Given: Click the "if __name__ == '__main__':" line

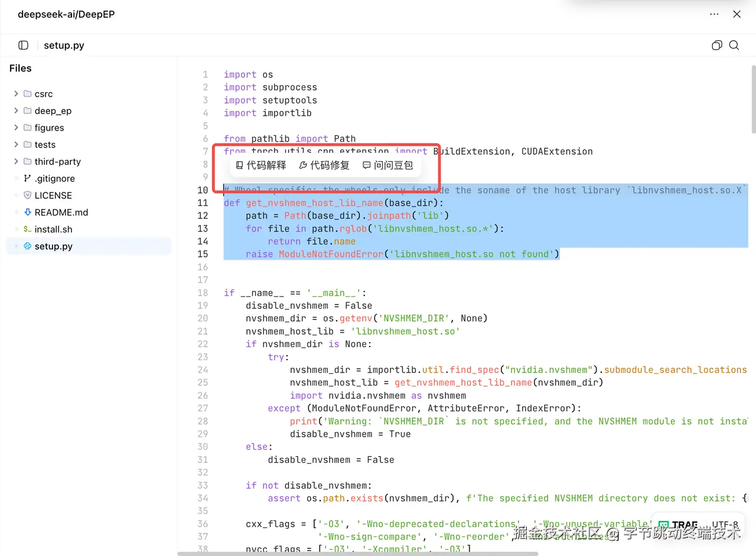Looking at the screenshot, I should tap(295, 293).
